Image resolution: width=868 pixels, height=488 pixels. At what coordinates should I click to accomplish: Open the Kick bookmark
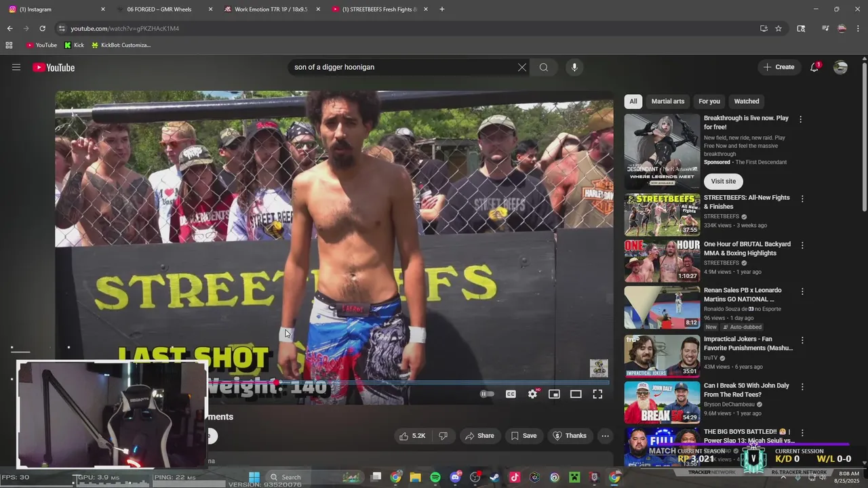click(x=74, y=45)
